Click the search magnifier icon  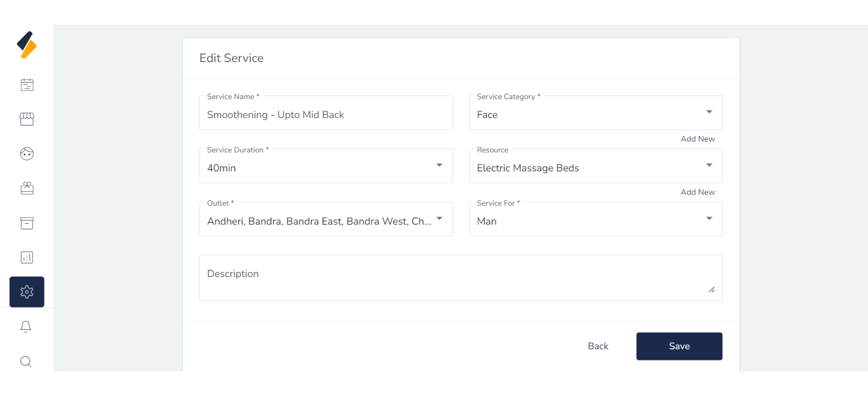pos(26,361)
